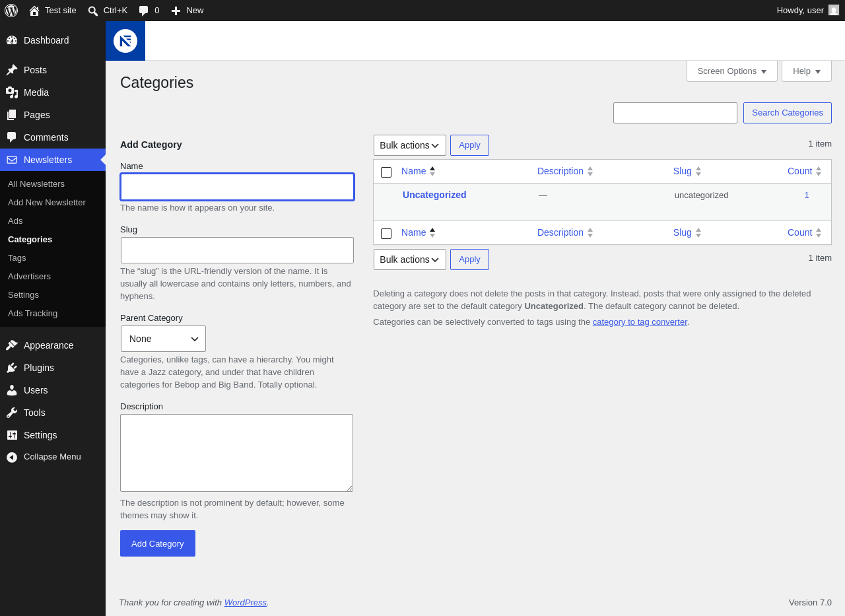
Task: Click sort arrows beside bottom Name header
Action: click(432, 232)
